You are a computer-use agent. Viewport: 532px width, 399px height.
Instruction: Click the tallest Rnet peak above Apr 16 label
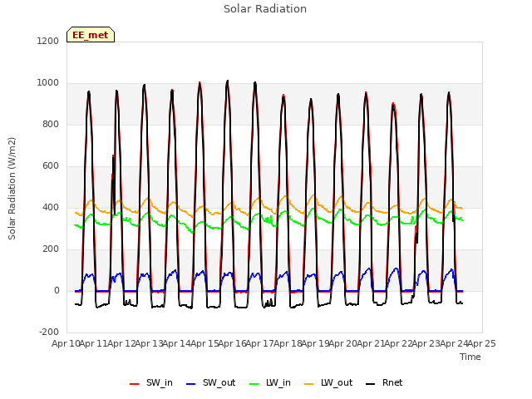(228, 81)
